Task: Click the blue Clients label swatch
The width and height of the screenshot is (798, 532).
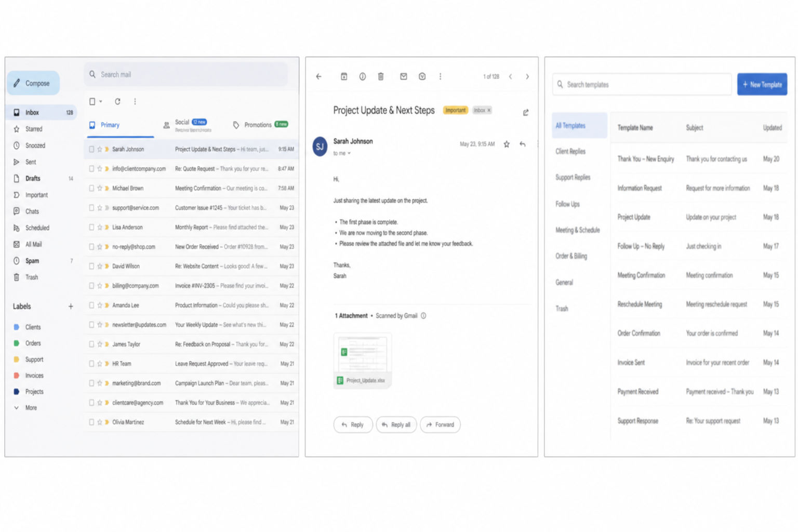Action: (17, 327)
